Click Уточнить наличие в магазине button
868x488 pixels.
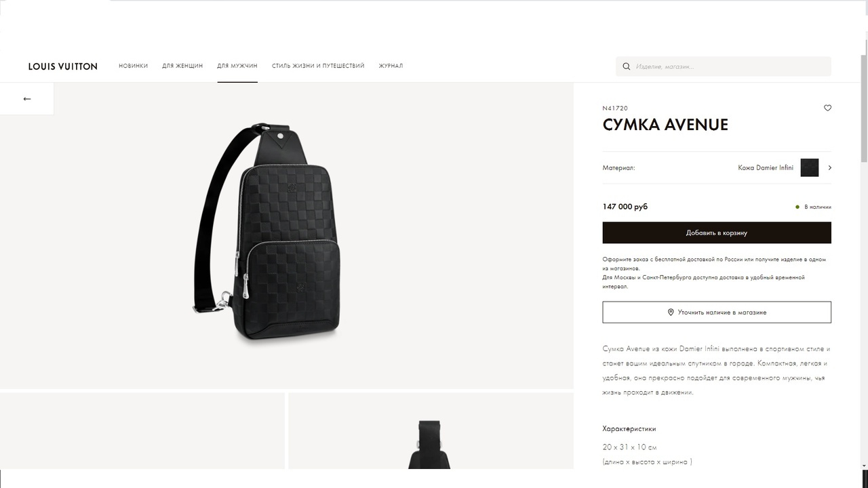coord(717,312)
